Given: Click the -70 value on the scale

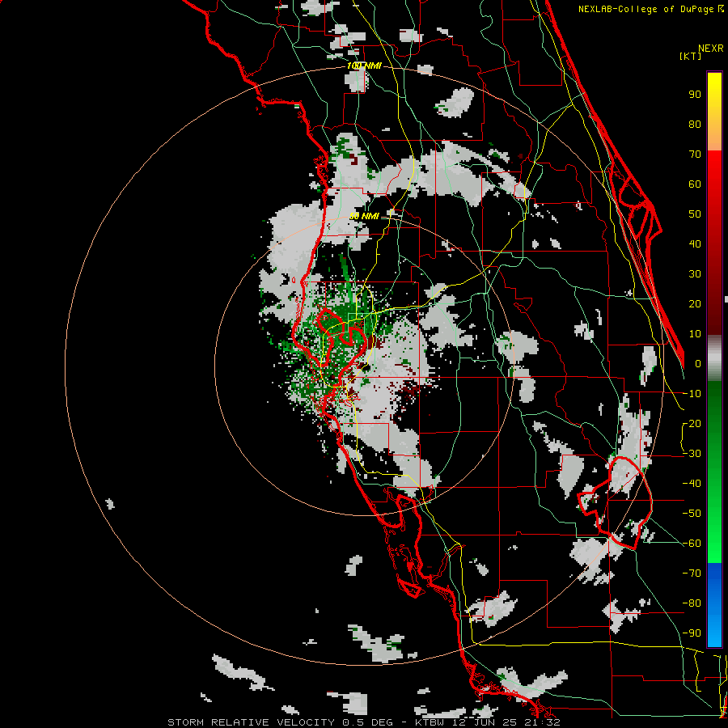Looking at the screenshot, I should (692, 574).
